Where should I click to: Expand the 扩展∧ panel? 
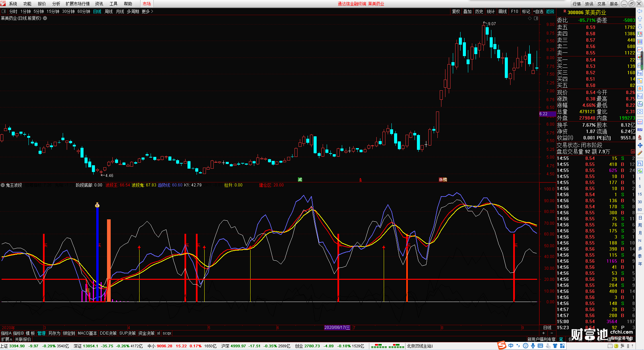6,339
